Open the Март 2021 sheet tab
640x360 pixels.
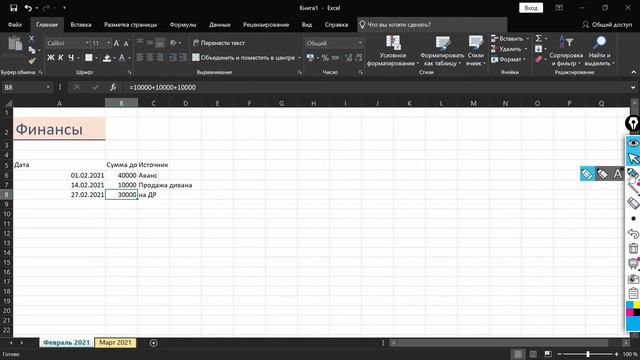pyautogui.click(x=116, y=342)
